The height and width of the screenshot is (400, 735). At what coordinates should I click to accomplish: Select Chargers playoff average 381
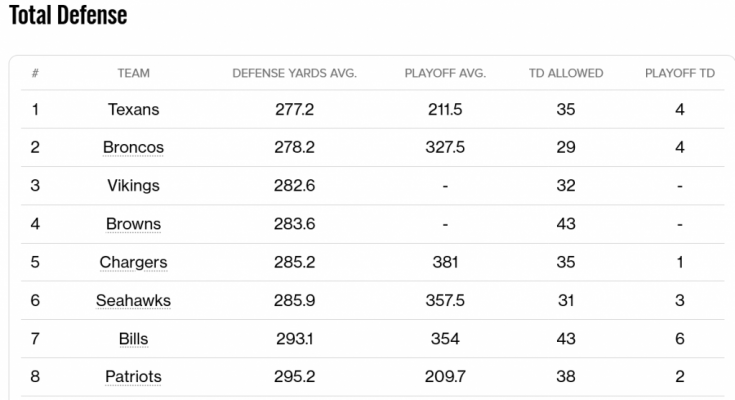coord(445,262)
